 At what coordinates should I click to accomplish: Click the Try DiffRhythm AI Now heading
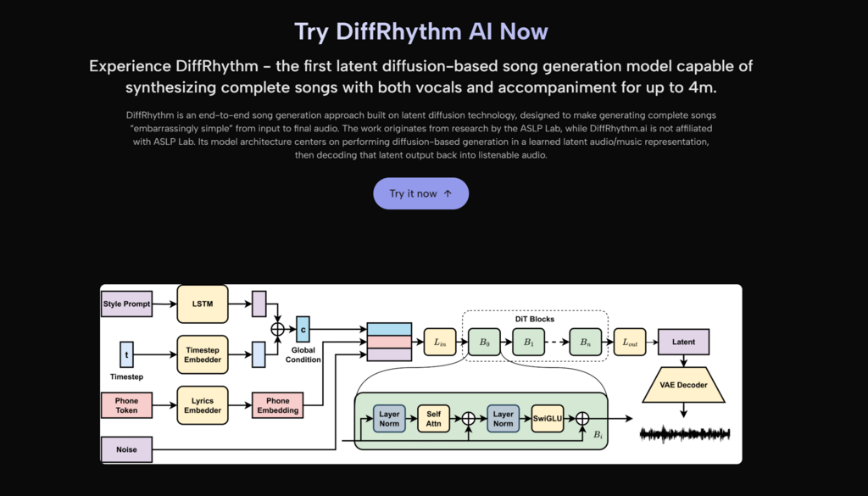[420, 31]
